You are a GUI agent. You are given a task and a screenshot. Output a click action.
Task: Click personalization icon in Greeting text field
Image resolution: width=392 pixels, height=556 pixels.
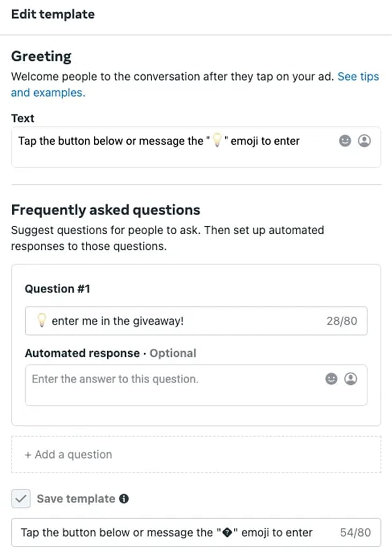coord(364,141)
